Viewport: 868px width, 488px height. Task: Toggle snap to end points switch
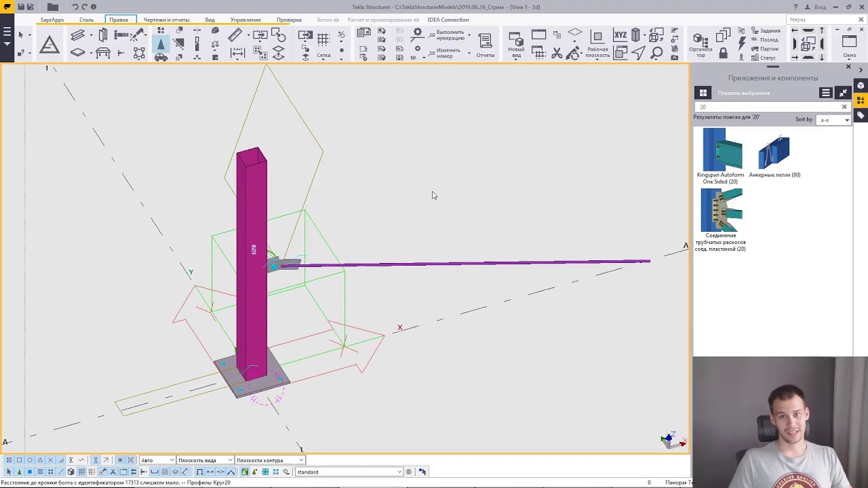pos(19,460)
